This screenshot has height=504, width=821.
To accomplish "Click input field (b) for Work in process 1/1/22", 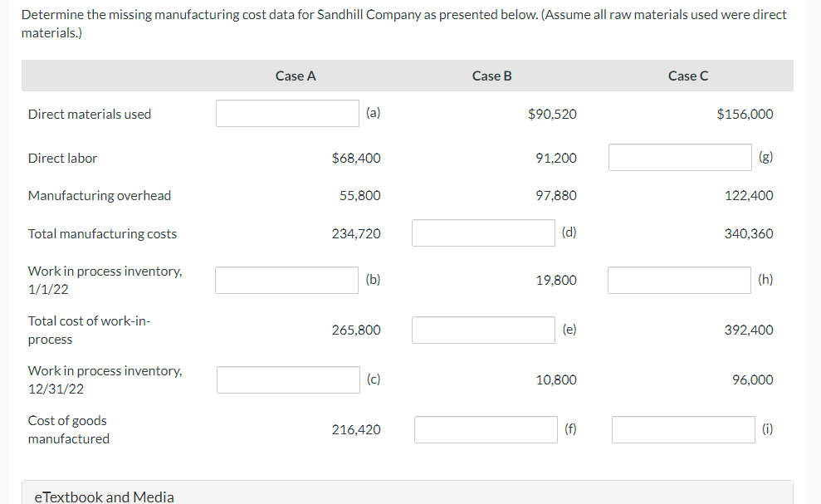I will click(286, 280).
